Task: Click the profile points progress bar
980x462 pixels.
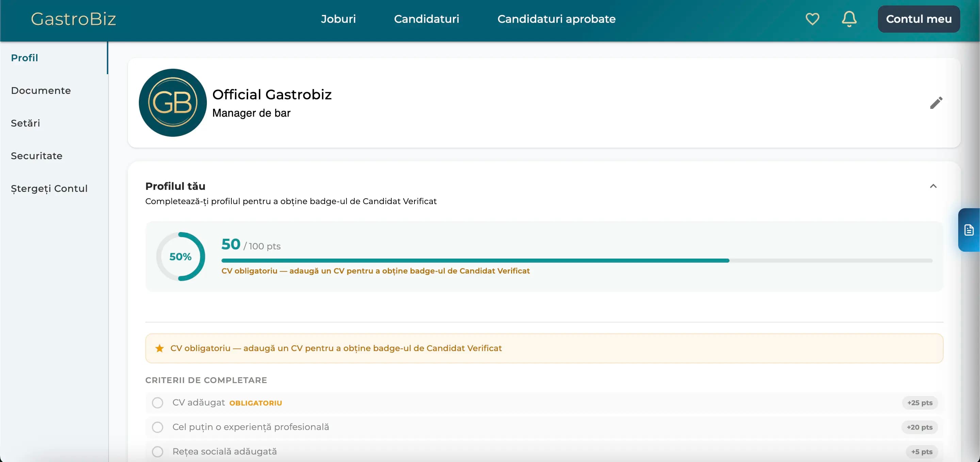Action: coord(577,261)
